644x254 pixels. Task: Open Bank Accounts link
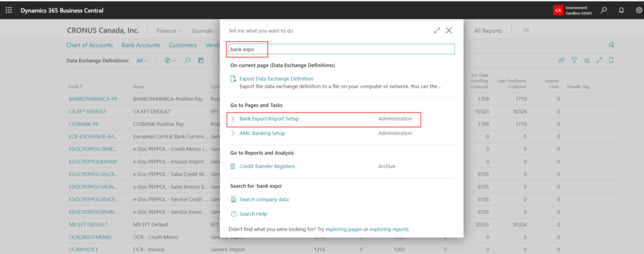[x=141, y=45]
